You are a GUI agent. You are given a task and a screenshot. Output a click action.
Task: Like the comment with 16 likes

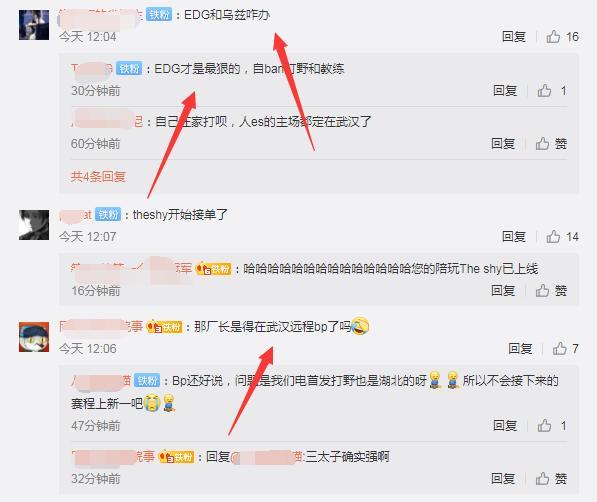pos(562,37)
